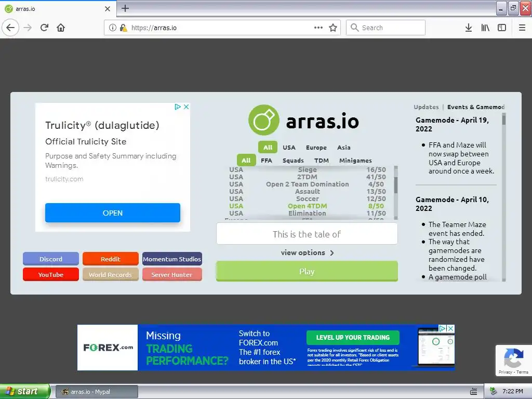
Task: Open the Windows start menu
Action: pyautogui.click(x=25, y=391)
